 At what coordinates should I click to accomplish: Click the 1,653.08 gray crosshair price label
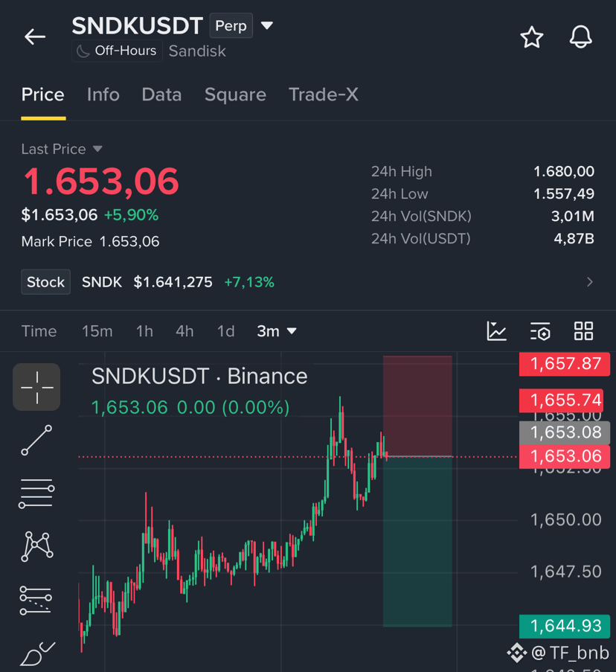(x=565, y=433)
